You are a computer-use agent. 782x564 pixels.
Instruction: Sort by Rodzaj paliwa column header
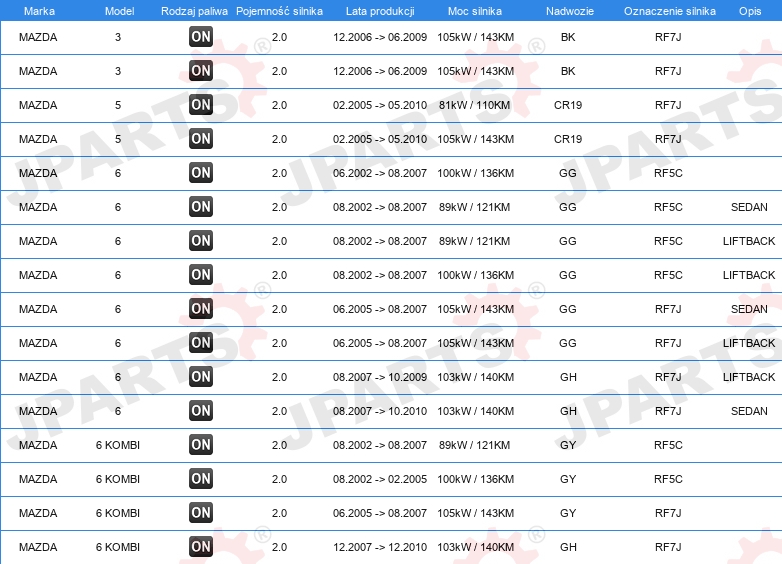point(195,11)
